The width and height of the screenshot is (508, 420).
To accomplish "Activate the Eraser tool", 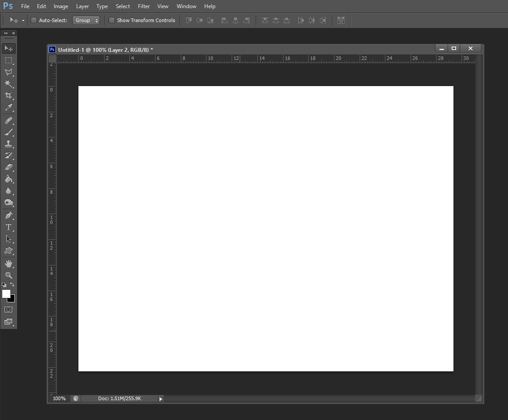I will tap(9, 167).
